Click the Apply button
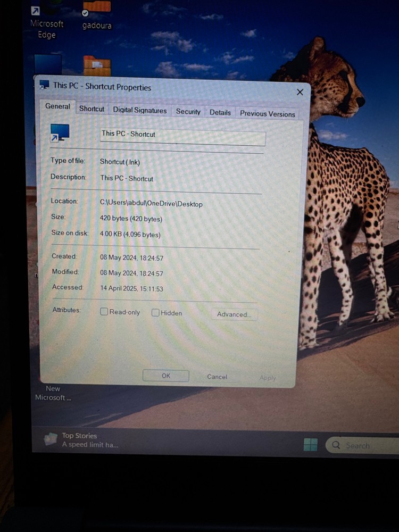This screenshot has width=399, height=532. point(268,378)
